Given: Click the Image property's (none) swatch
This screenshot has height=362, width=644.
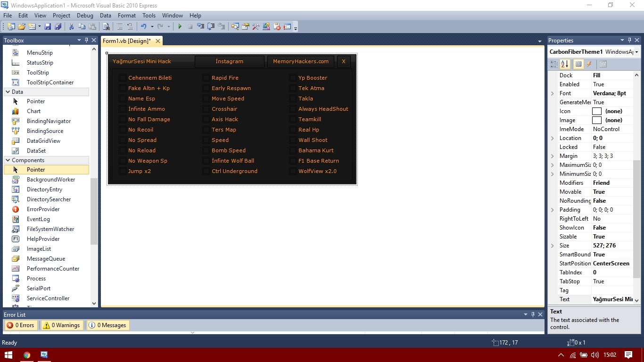Looking at the screenshot, I should click(x=597, y=120).
